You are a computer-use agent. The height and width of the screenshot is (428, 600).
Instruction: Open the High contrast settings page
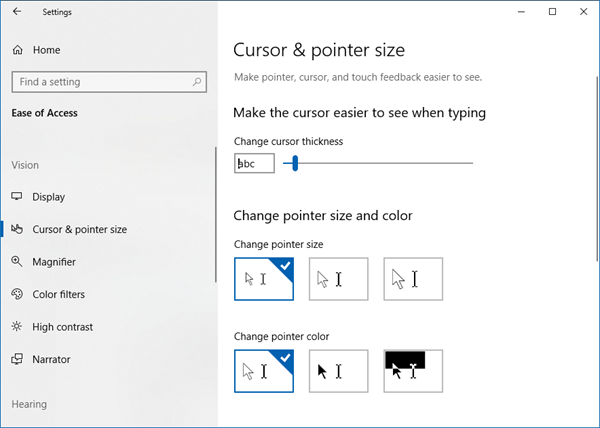pyautogui.click(x=62, y=327)
